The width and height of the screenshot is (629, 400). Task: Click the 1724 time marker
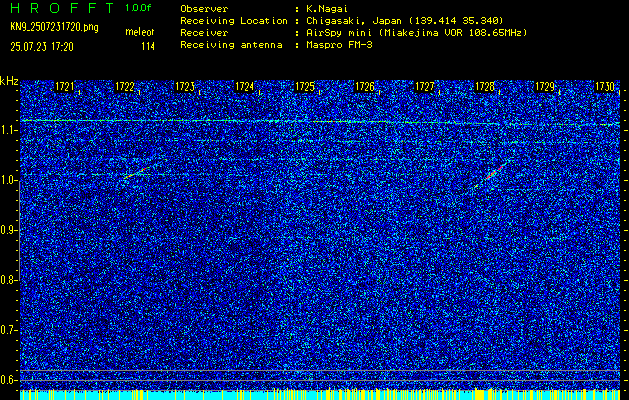[x=244, y=87]
